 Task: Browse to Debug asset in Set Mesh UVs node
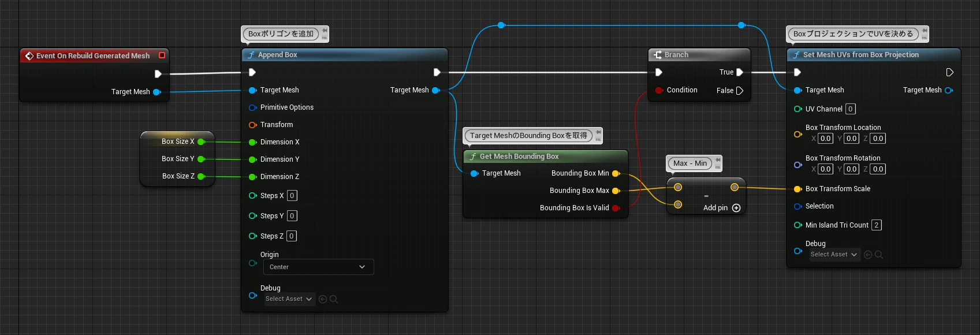tap(879, 255)
